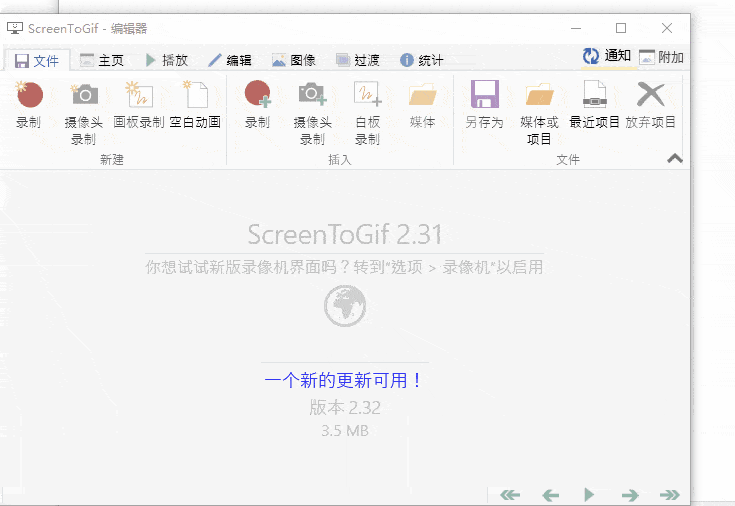Open the 统计 ribbon tab
Screen dimensions: 735x506
pos(421,60)
